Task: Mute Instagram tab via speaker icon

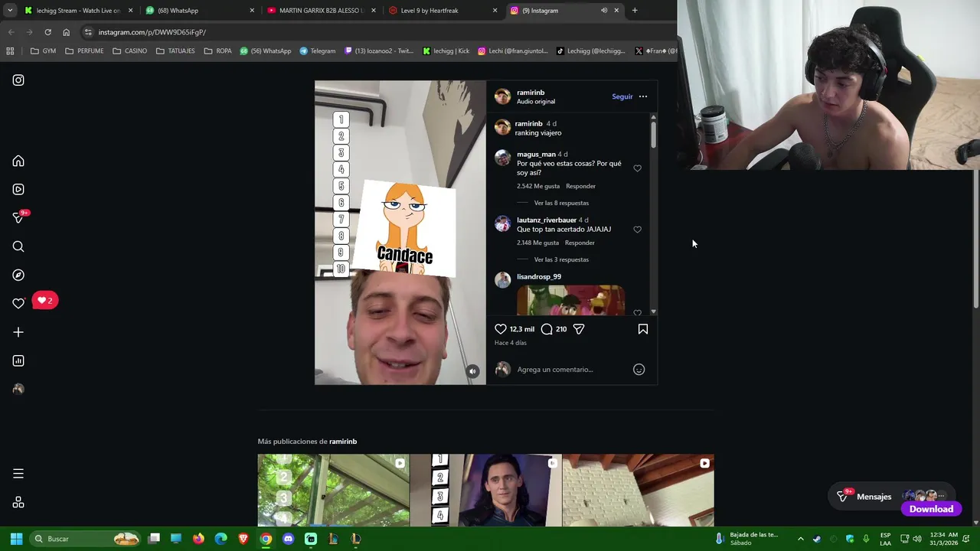Action: (604, 11)
